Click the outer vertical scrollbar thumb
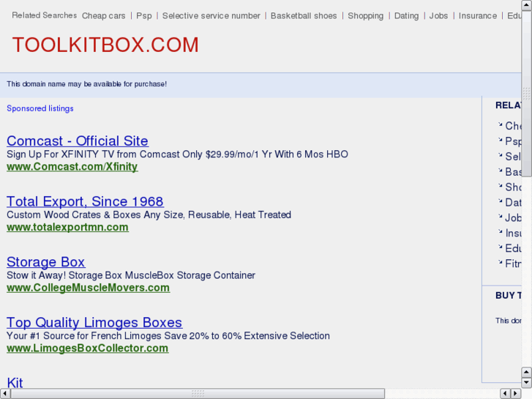The width and height of the screenshot is (532, 399). click(527, 94)
